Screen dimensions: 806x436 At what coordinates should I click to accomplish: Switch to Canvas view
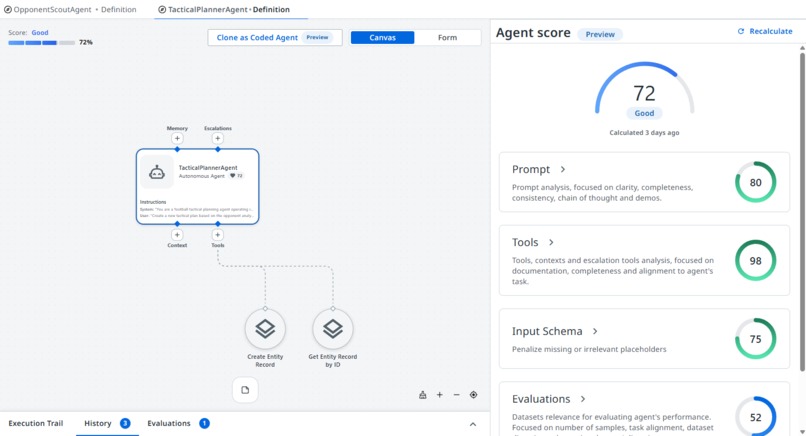point(382,38)
